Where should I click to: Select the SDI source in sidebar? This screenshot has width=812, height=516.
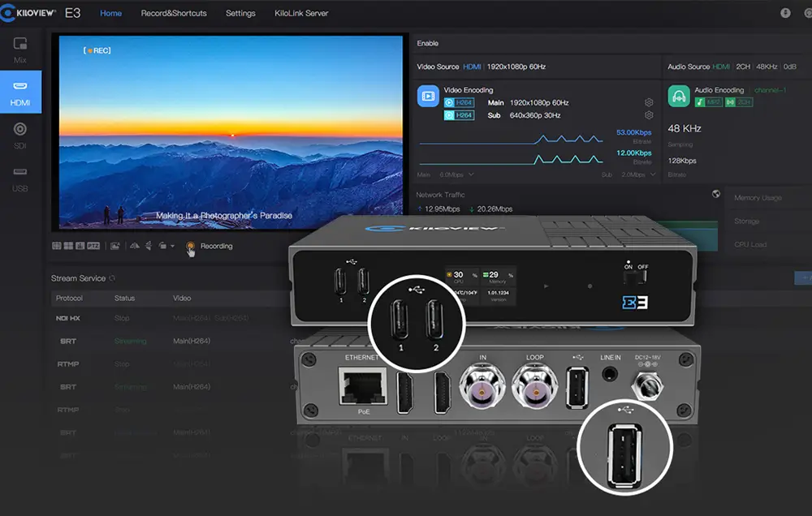coord(20,135)
